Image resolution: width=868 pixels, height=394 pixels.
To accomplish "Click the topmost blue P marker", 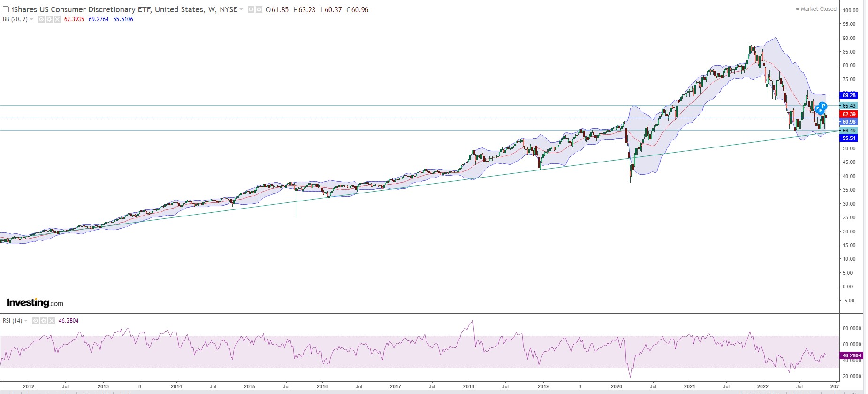I will 823,106.
